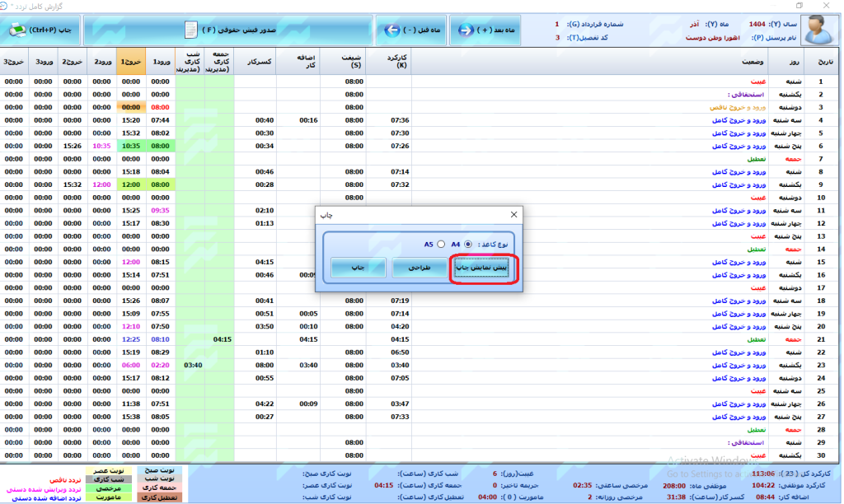Click the red تعطیل کاری legend swatch
The image size is (844, 504).
(158, 497)
